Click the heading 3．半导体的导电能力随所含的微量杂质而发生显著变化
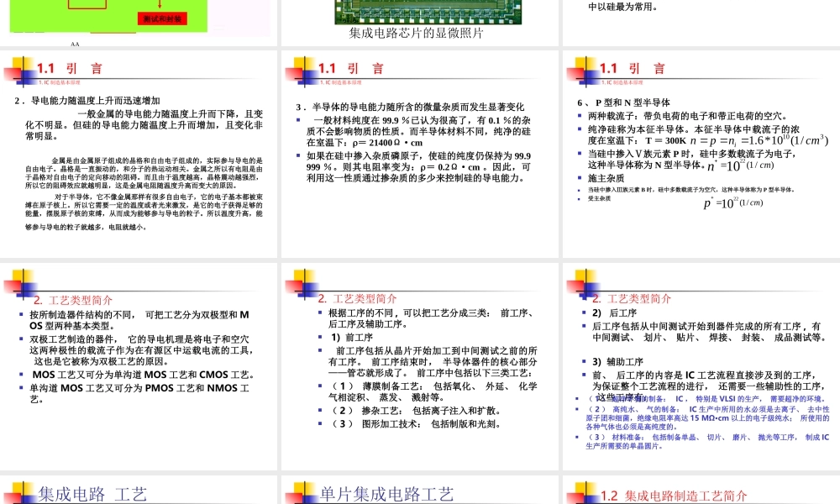 [412, 105]
